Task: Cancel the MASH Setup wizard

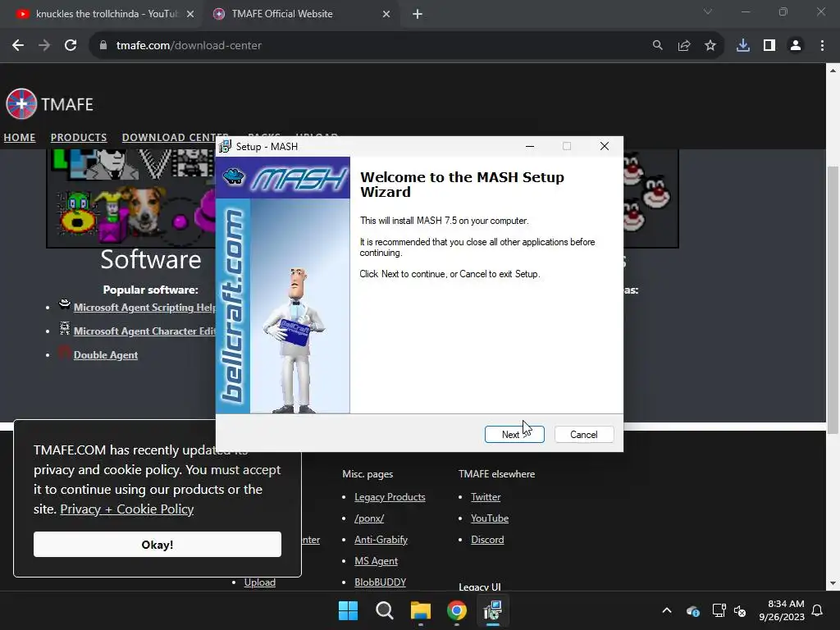Action: tap(584, 435)
